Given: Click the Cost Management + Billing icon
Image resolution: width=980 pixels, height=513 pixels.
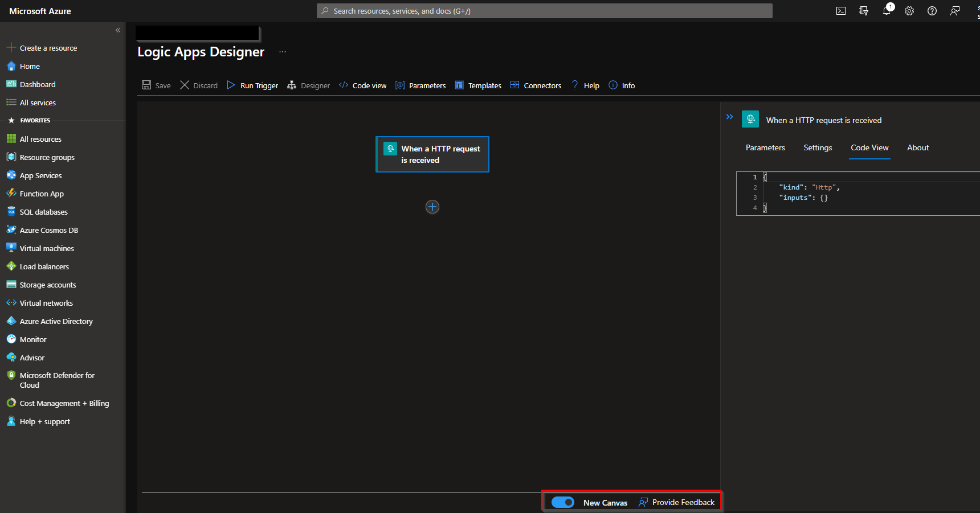Looking at the screenshot, I should (11, 403).
